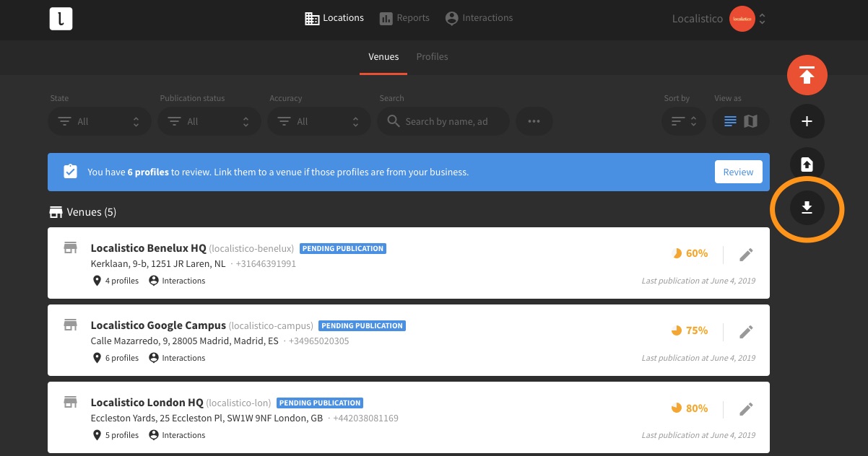The image size is (868, 456).
Task: Switch to the Venues tab
Action: [x=383, y=56]
